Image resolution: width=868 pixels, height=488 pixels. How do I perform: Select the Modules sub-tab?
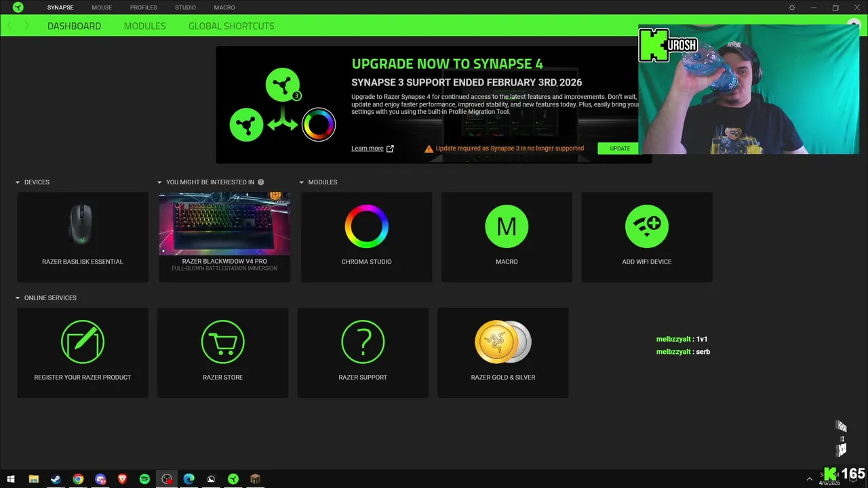(x=144, y=26)
